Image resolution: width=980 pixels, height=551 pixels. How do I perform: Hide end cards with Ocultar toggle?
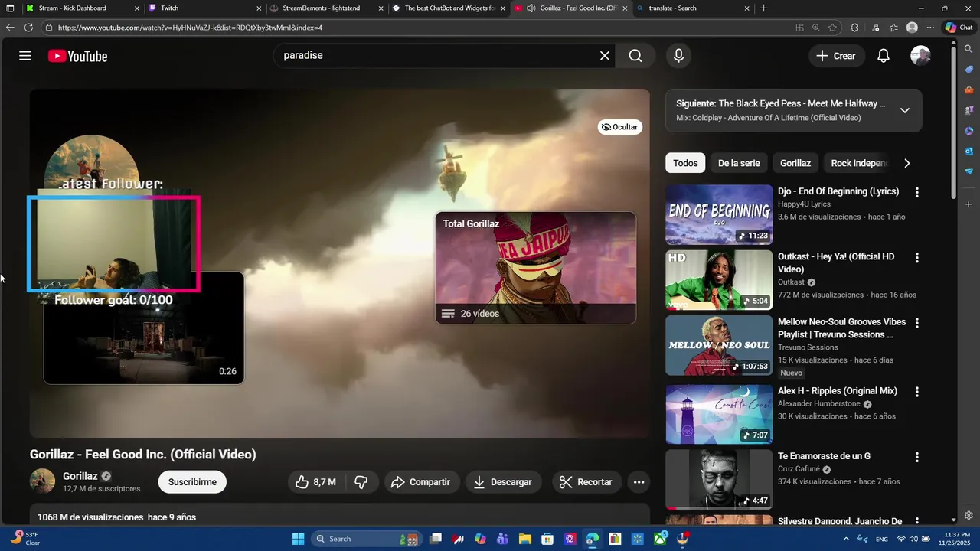tap(620, 127)
